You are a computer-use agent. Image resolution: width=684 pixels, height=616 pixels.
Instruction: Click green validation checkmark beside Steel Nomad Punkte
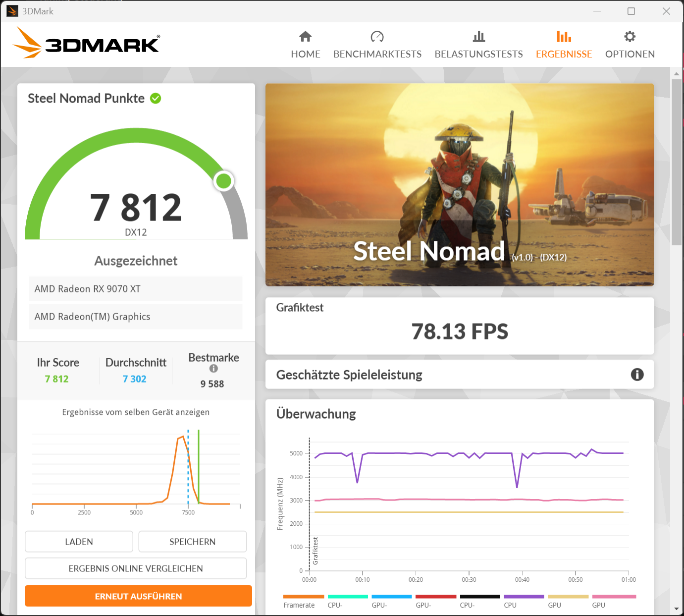(156, 98)
